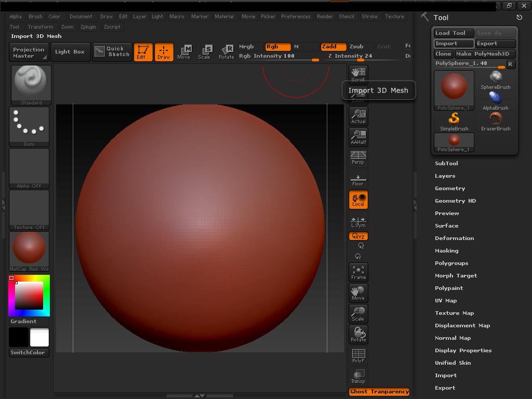
Task: Click the Frame mesh icon
Action: point(358,272)
